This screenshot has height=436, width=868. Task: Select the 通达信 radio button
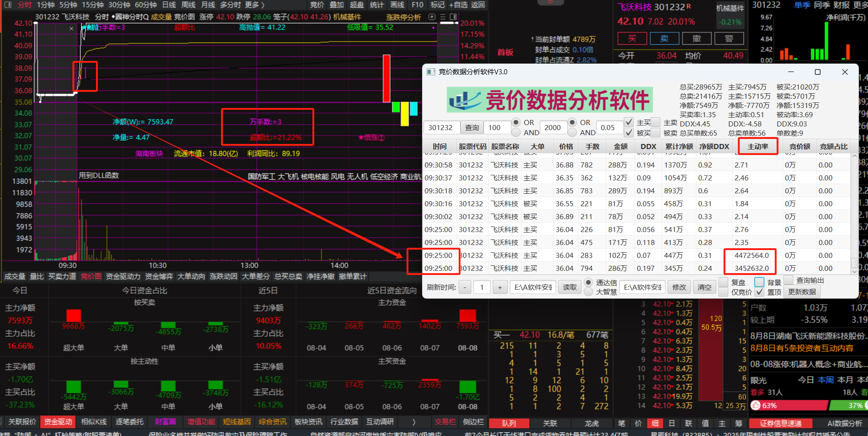(588, 282)
